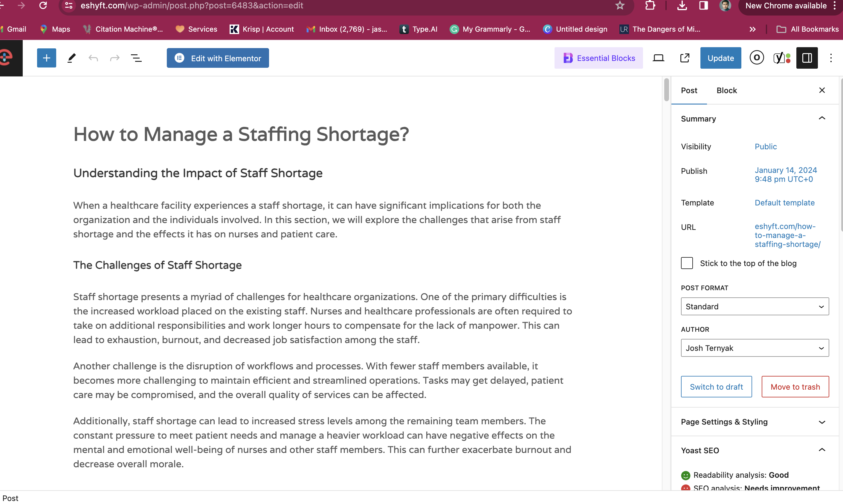Click the post title heading field
The width and height of the screenshot is (843, 504).
point(241,134)
